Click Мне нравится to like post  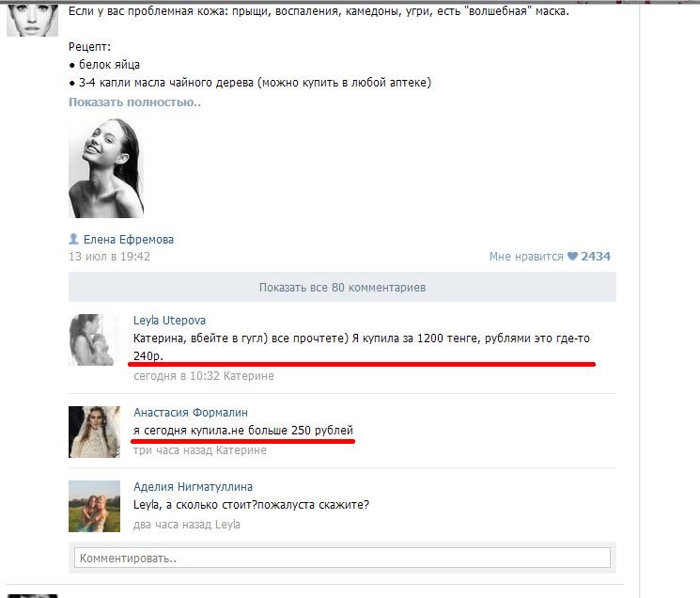click(x=526, y=257)
